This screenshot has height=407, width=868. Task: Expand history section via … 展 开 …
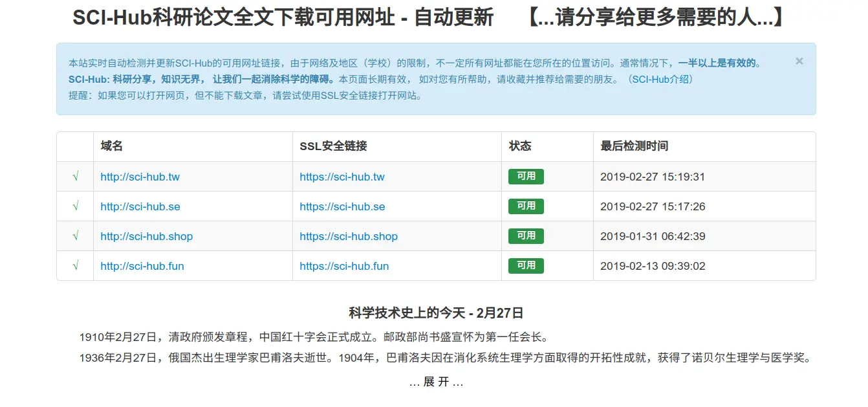[x=437, y=382]
